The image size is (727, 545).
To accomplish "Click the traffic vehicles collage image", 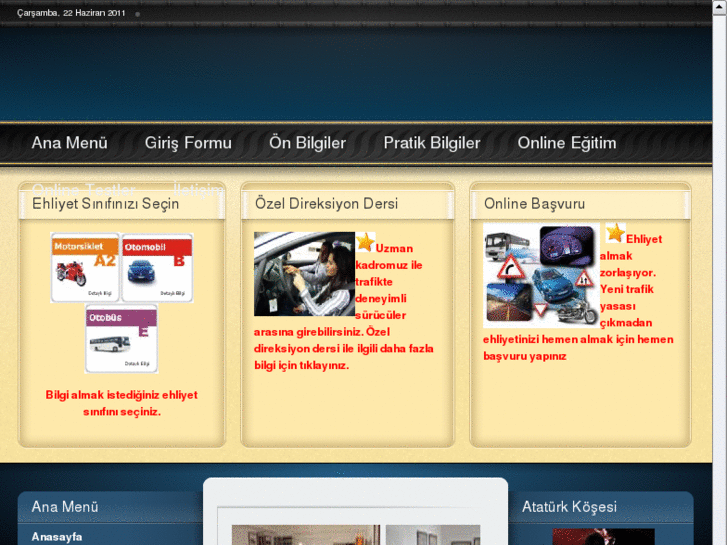I will point(541,275).
